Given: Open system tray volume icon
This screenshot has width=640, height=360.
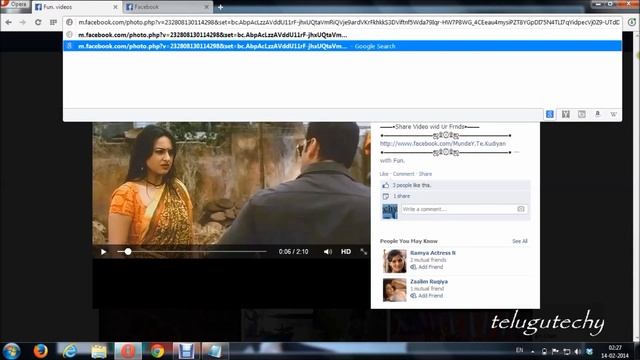Looking at the screenshot, I should point(577,351).
